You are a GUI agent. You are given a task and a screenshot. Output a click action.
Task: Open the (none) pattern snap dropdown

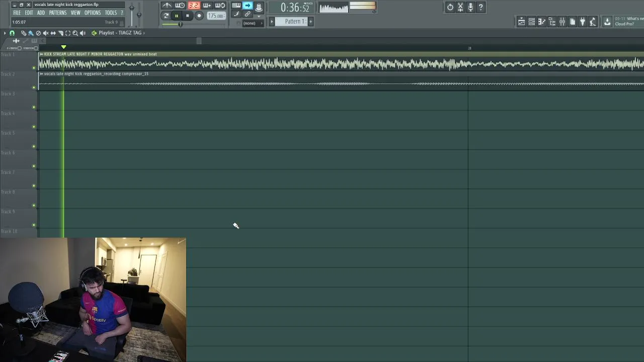254,23
